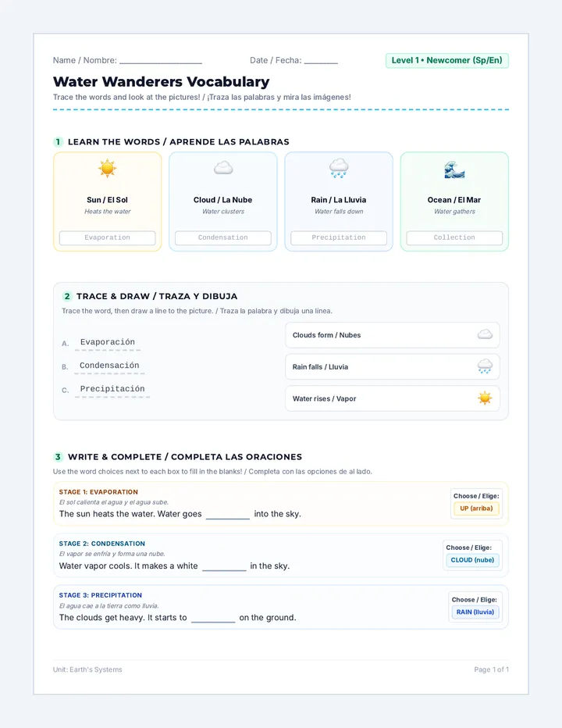Click the wave icon on Ocean / El Mar card
562x728 pixels.
point(454,170)
